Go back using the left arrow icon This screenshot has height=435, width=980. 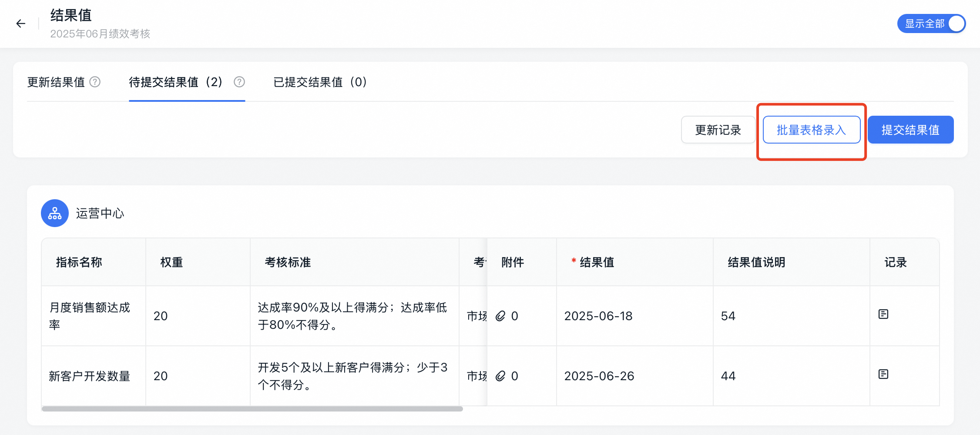(x=21, y=23)
